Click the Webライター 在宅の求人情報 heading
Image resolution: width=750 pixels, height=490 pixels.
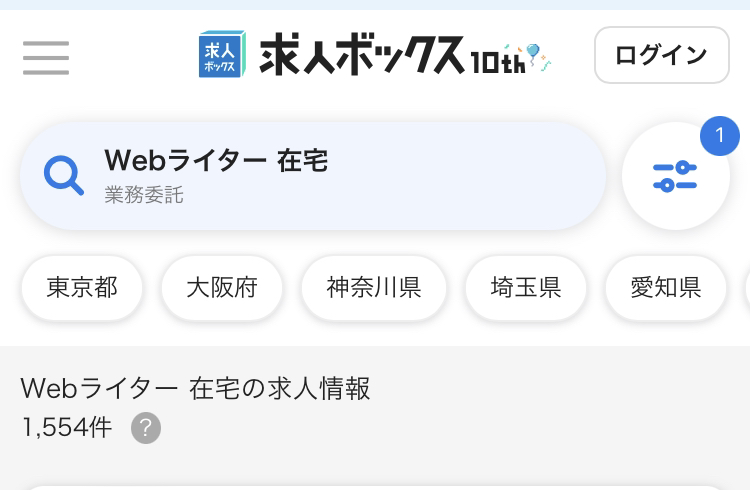click(x=195, y=389)
